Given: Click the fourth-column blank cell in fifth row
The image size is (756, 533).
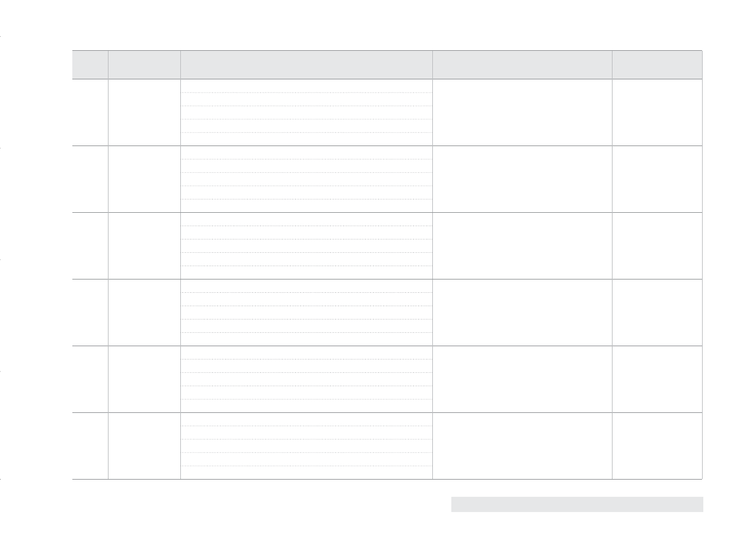Looking at the screenshot, I should (522, 379).
